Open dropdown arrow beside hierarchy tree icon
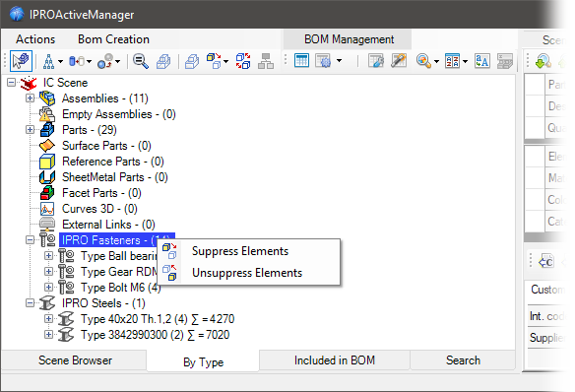Viewport: 575px width, 392px height. click(60, 62)
